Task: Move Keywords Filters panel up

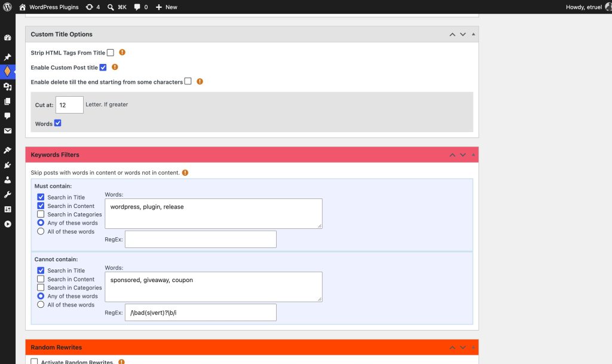Action: coord(452,155)
